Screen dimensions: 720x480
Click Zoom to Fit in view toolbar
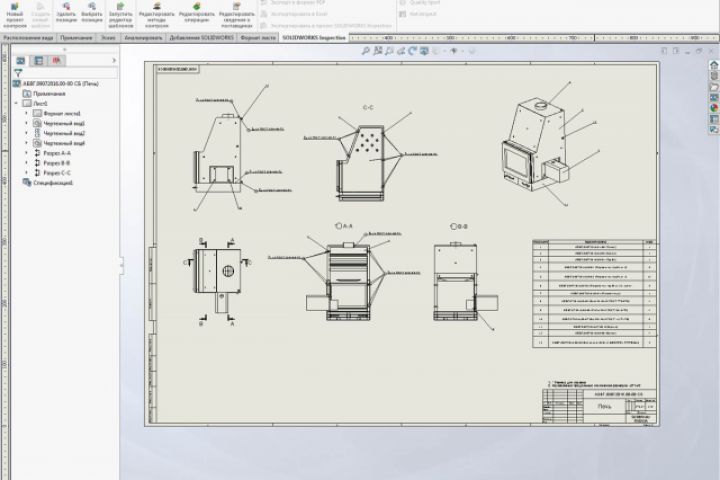click(366, 51)
